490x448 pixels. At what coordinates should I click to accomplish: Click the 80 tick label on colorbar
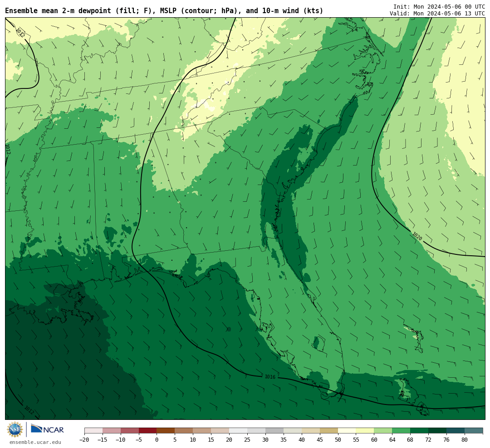click(x=465, y=440)
